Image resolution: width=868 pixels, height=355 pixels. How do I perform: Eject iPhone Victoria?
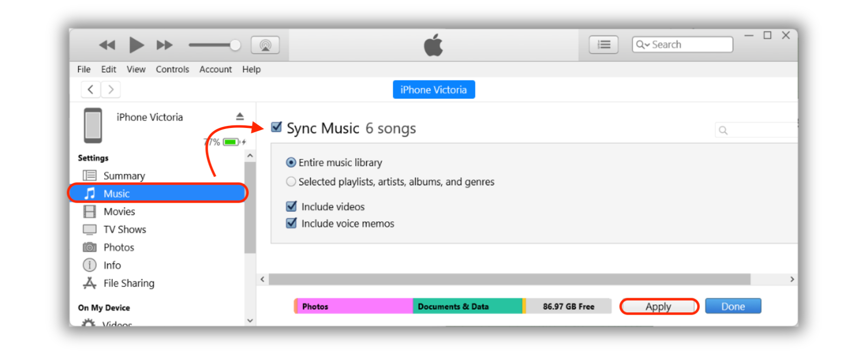pyautogui.click(x=240, y=116)
